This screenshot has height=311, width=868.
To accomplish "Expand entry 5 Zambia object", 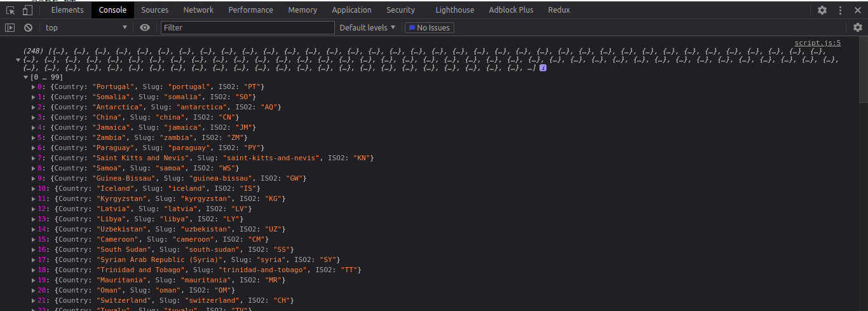I will coord(33,137).
